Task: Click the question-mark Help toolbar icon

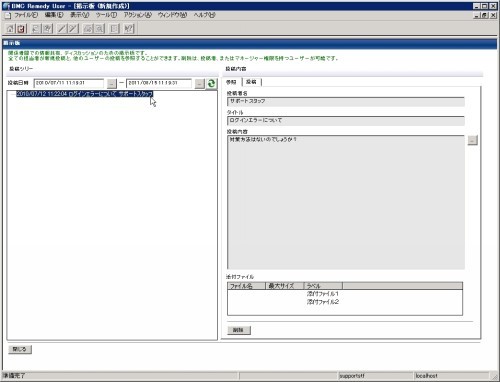Action: [129, 29]
